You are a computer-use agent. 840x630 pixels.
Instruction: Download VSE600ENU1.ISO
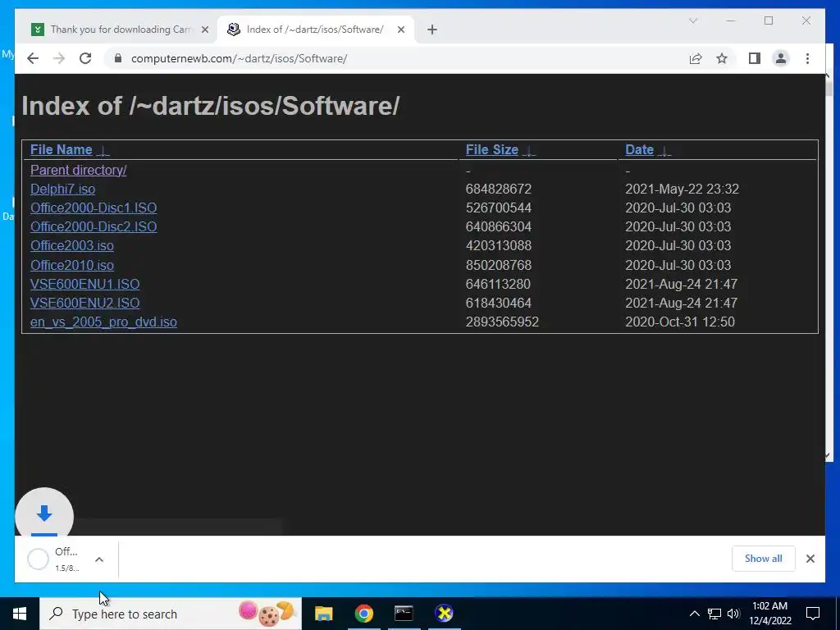coord(84,284)
